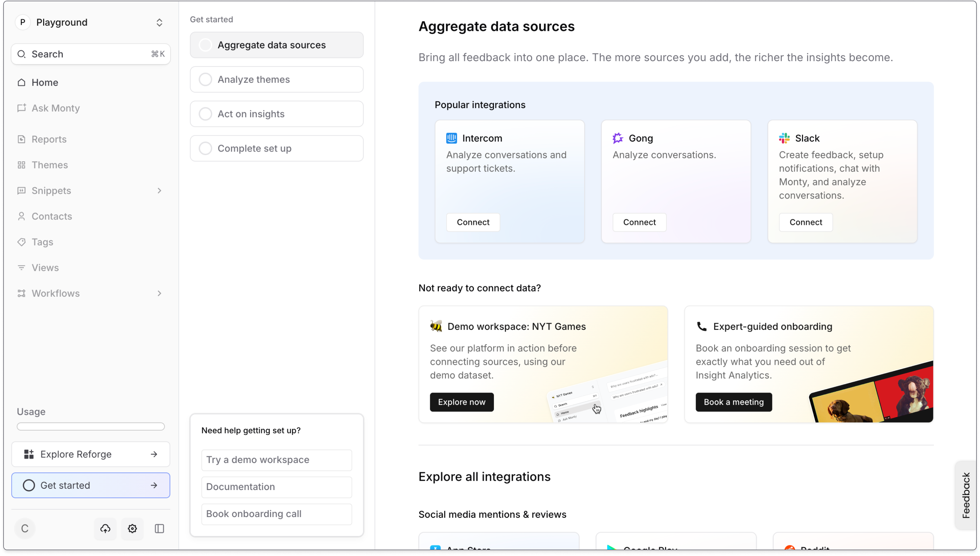Click the arrow on Get started button

pos(154,485)
